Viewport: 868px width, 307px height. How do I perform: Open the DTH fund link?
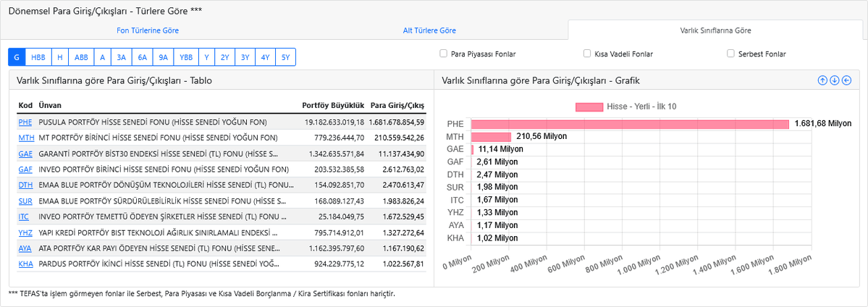click(25, 185)
